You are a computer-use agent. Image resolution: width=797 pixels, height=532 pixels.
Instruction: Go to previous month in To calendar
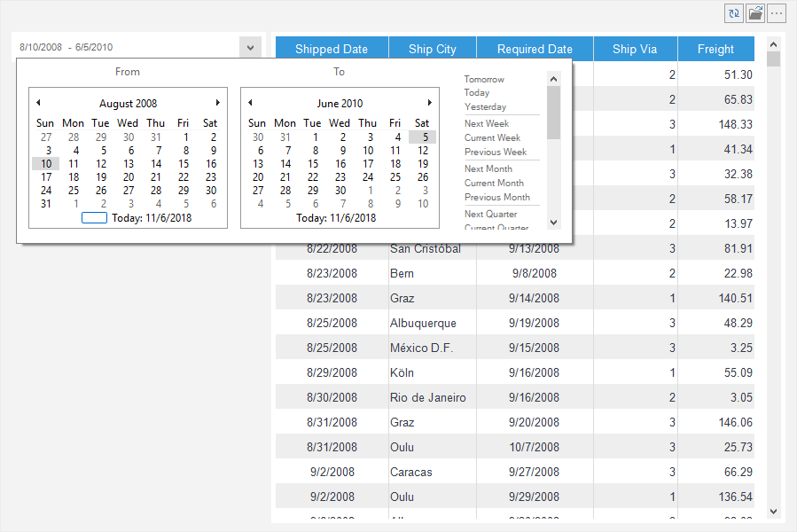[250, 103]
